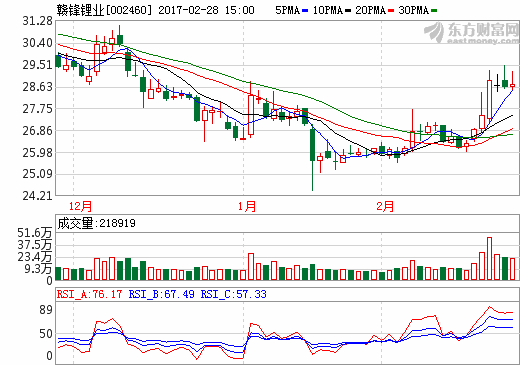The width and height of the screenshot is (520, 365).
Task: Click the 37.5万 volume axis label
Action: coord(35,245)
